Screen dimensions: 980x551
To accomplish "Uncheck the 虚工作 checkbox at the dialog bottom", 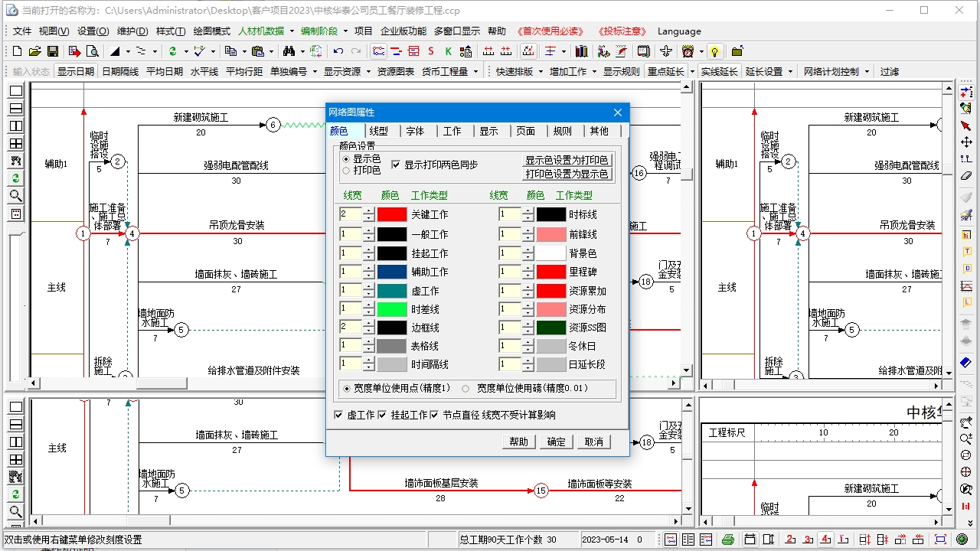I will coord(337,415).
